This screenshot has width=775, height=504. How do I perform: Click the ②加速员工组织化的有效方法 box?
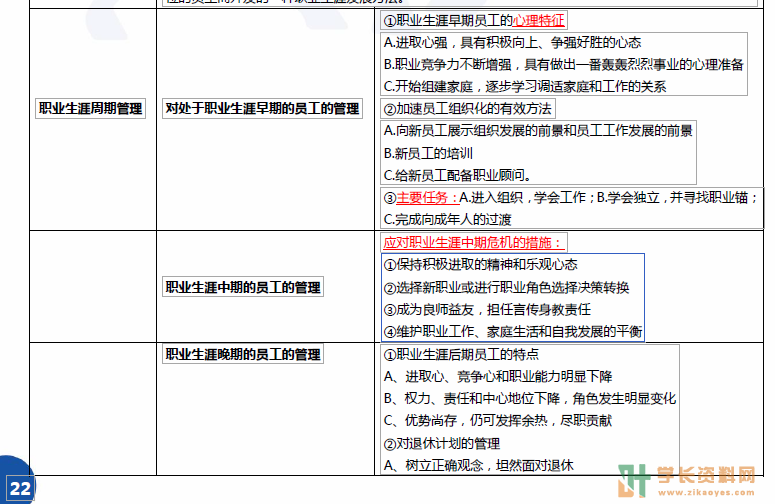tap(468, 109)
